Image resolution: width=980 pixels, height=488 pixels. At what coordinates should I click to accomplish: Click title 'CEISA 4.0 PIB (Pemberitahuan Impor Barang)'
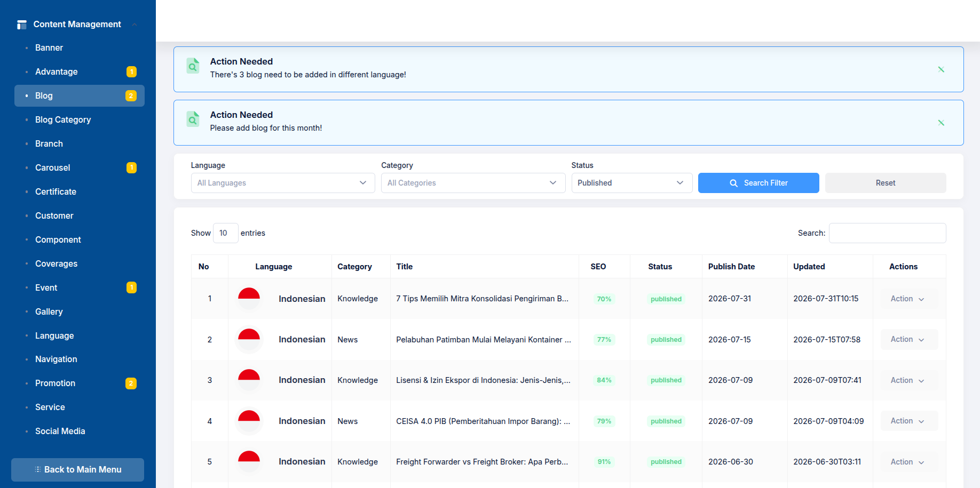click(483, 421)
